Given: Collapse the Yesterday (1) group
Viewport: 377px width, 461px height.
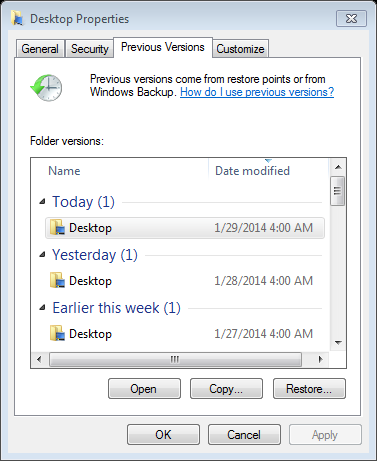Looking at the screenshot, I should click(42, 255).
